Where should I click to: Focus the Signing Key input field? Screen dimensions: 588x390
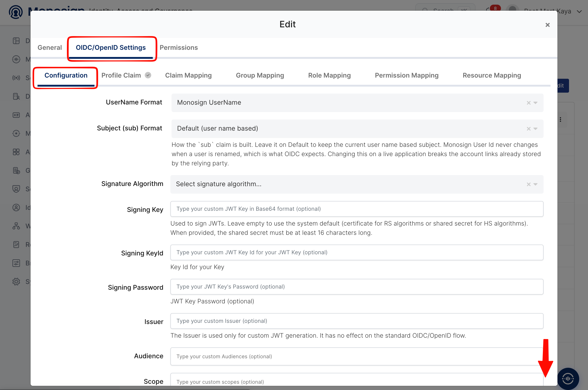tap(357, 209)
